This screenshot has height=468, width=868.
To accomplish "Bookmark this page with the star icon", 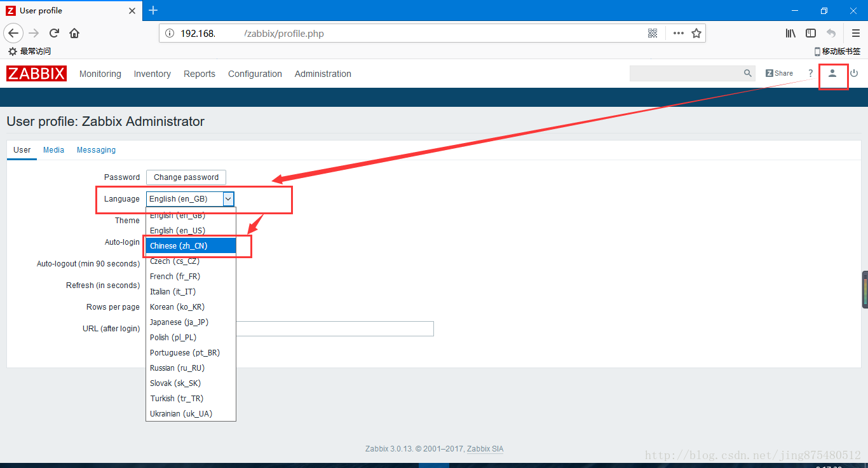I will 696,33.
